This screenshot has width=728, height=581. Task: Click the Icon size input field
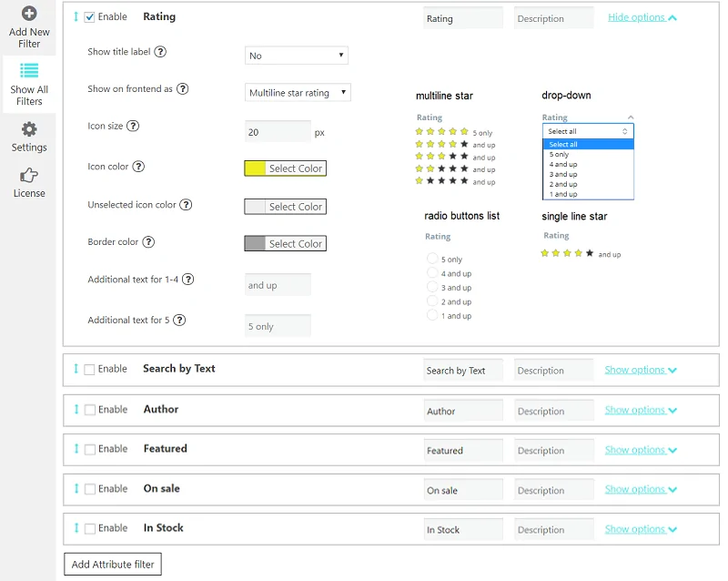pos(277,130)
